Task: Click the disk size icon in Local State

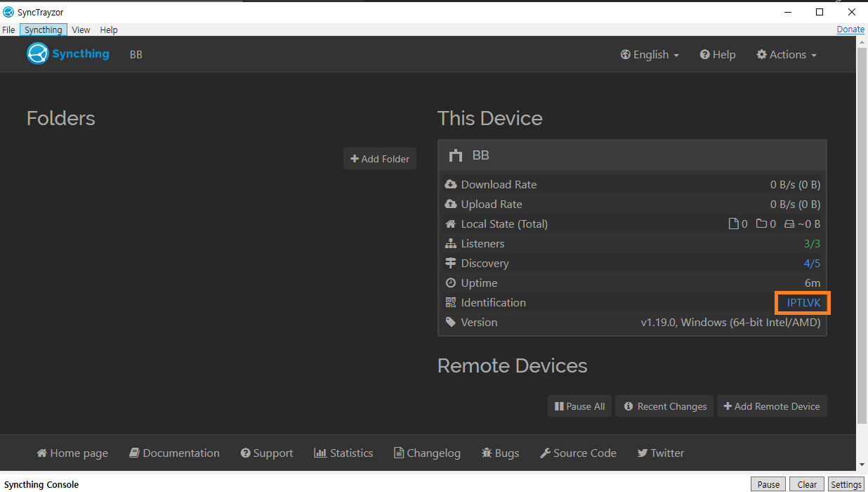Action: tap(789, 224)
